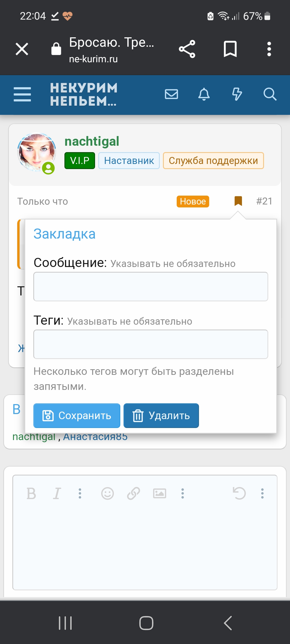The width and height of the screenshot is (290, 644).
Task: Focus the Теги input field
Action: pos(151,344)
